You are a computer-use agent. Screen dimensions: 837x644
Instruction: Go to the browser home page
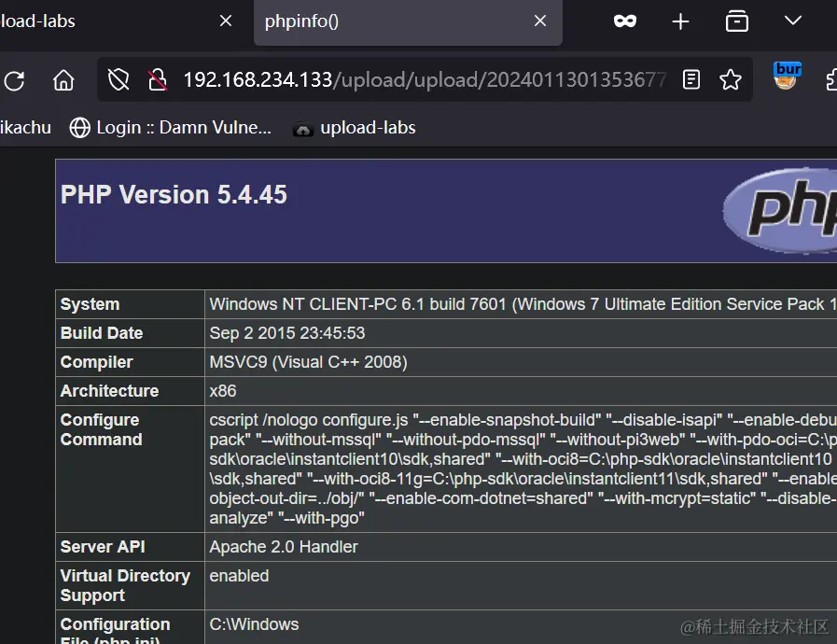click(x=63, y=80)
